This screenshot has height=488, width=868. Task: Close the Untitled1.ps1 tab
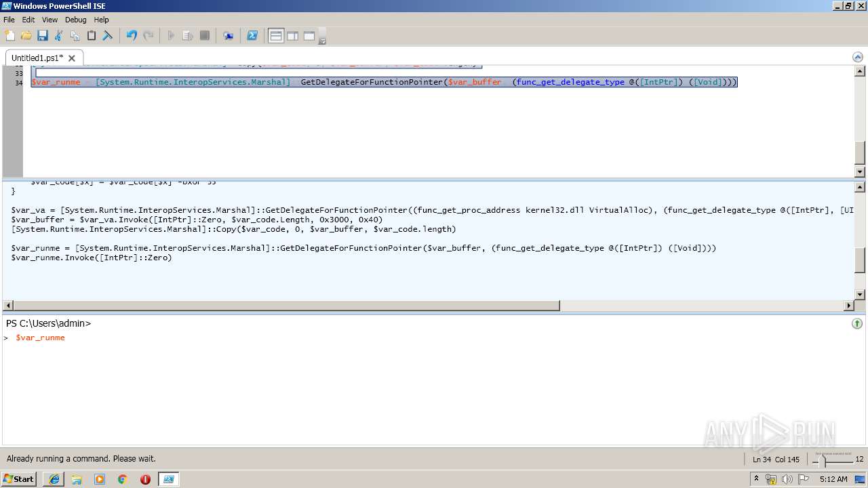point(72,58)
